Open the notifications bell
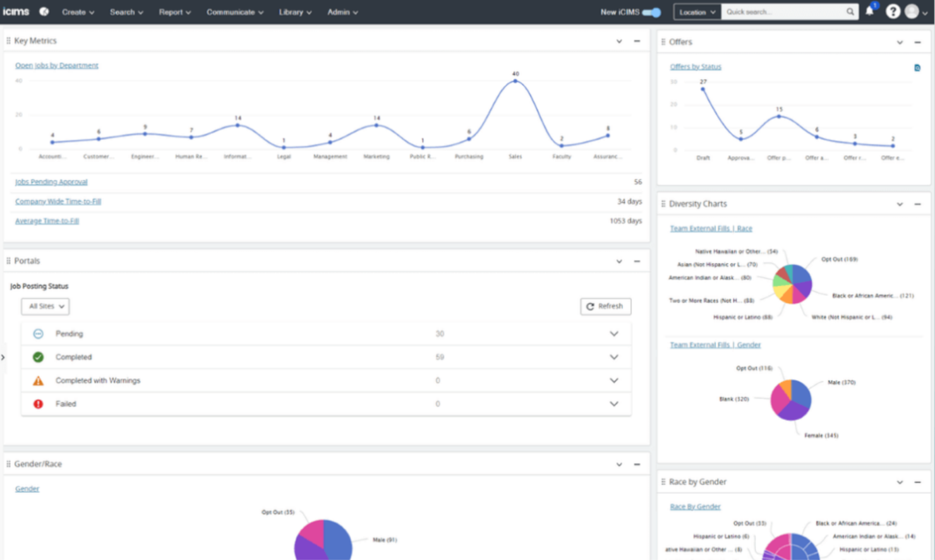The height and width of the screenshot is (560, 935). 870,11
